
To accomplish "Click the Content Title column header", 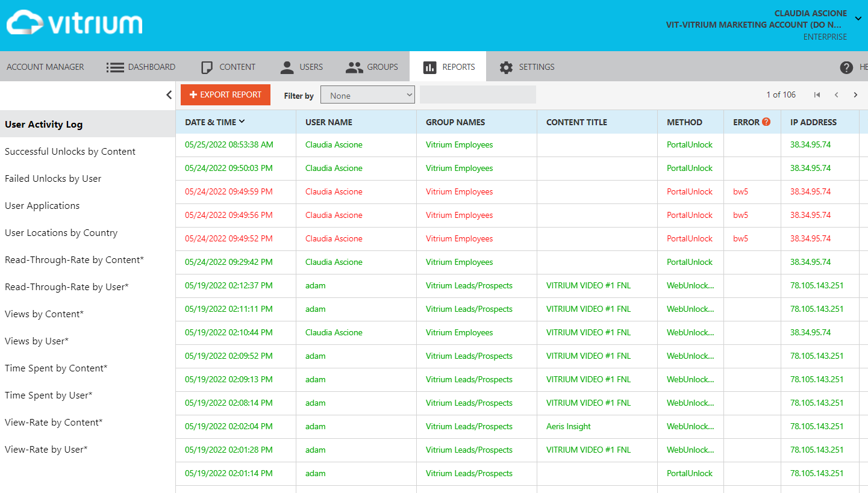I will (x=576, y=122).
